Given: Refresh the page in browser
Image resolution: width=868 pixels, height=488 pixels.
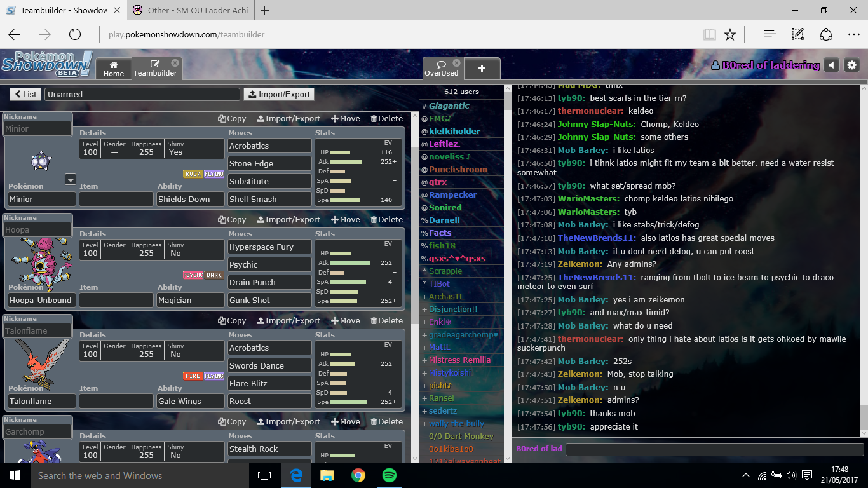Looking at the screenshot, I should click(x=75, y=34).
